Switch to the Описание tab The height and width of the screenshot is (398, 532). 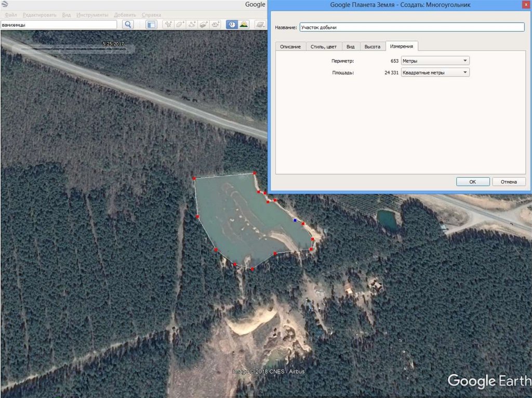tap(290, 47)
